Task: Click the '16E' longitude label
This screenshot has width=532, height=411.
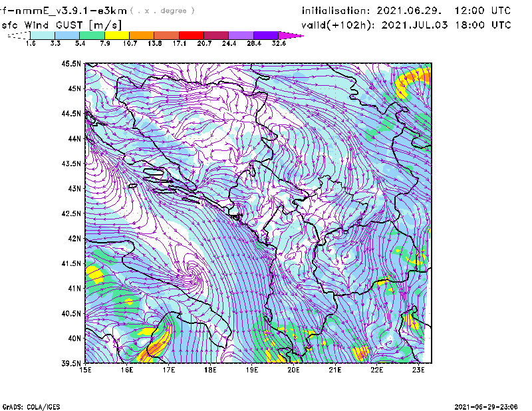Action: point(127,370)
